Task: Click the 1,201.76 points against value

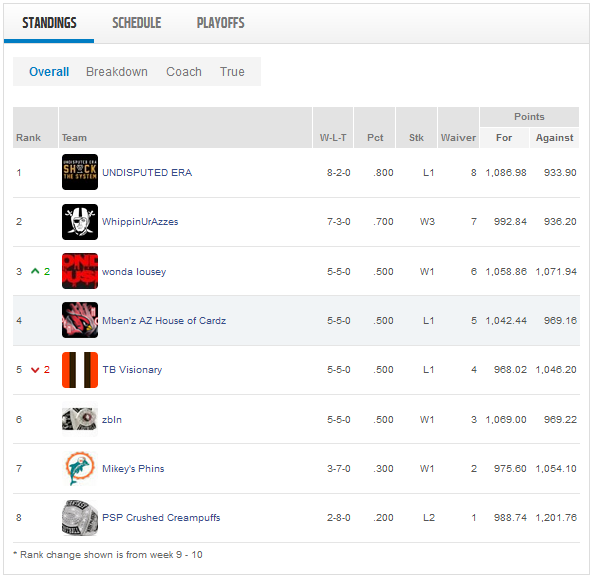Action: pyautogui.click(x=556, y=518)
